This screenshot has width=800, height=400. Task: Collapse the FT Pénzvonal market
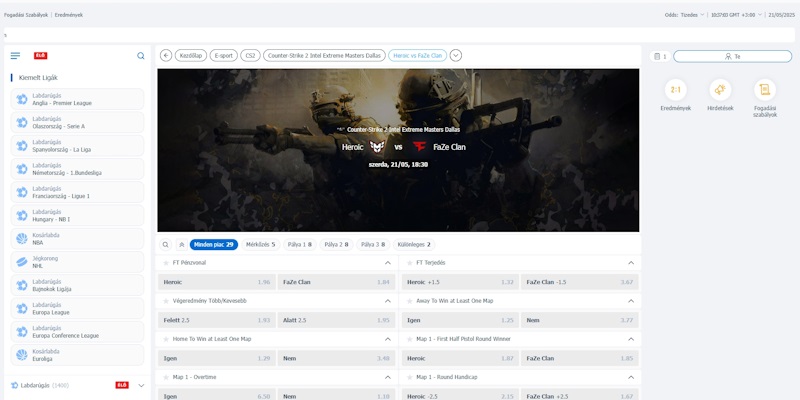pyautogui.click(x=388, y=263)
